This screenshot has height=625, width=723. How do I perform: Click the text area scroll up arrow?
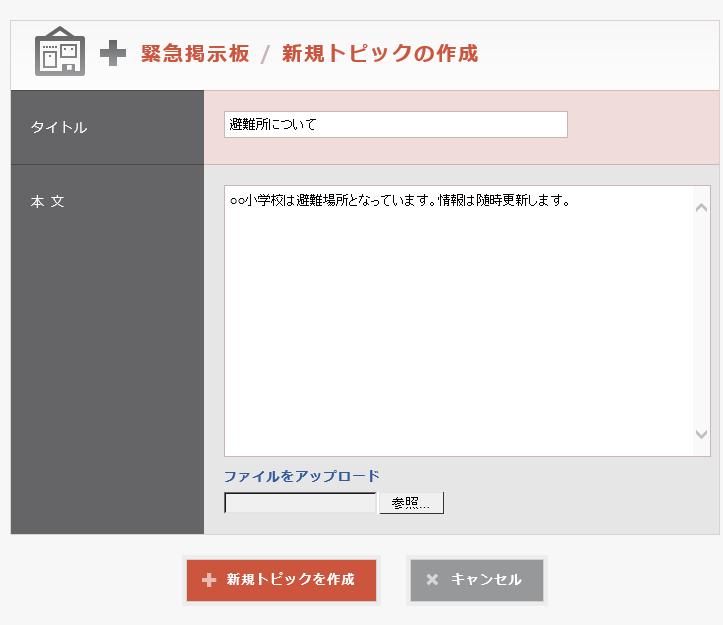(x=701, y=207)
